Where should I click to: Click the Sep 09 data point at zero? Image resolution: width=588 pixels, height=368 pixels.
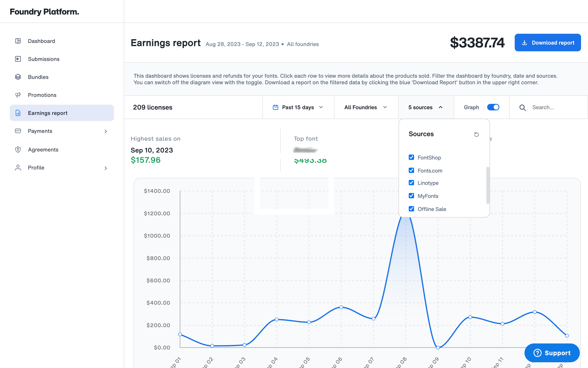(438, 348)
